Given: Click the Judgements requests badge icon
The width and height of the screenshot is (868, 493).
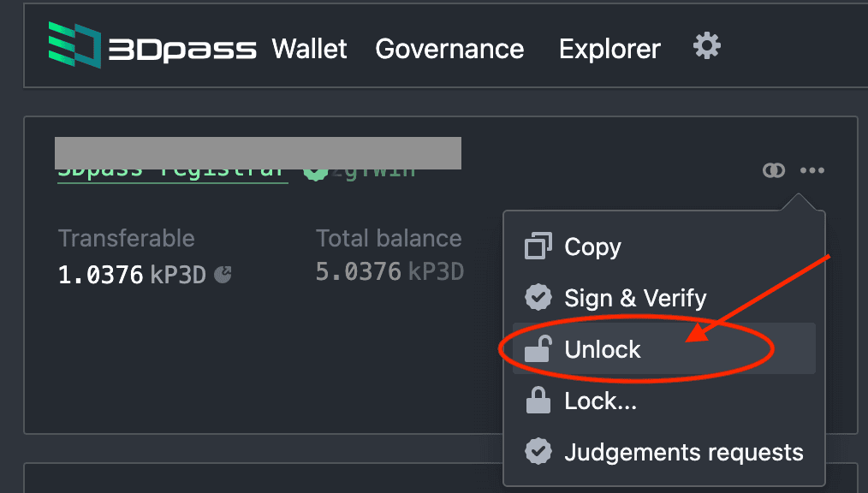Looking at the screenshot, I should [x=538, y=451].
